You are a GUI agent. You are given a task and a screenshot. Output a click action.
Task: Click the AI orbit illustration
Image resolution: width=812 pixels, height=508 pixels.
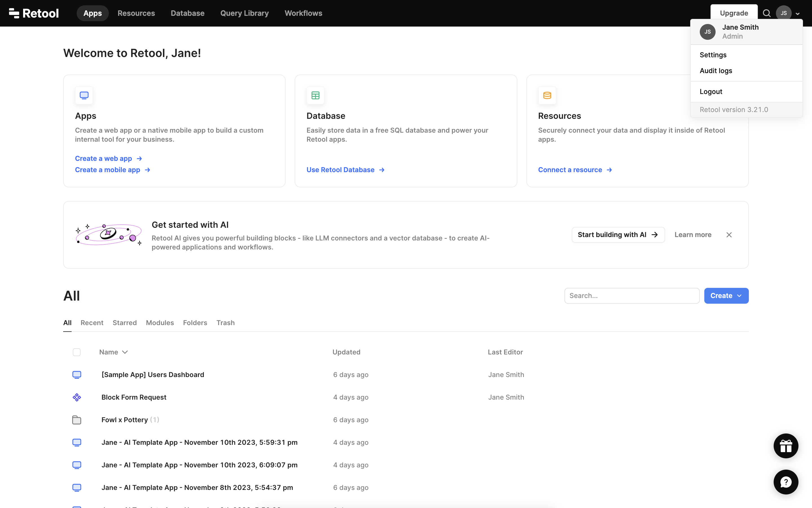pyautogui.click(x=109, y=234)
